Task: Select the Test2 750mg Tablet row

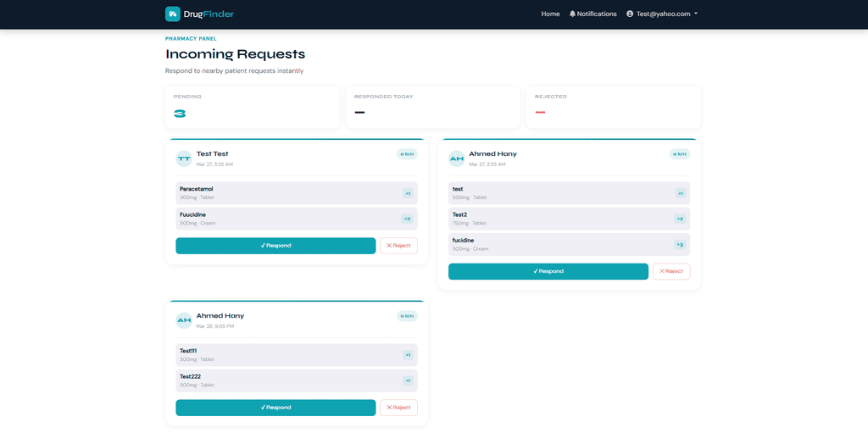Action: point(570,219)
